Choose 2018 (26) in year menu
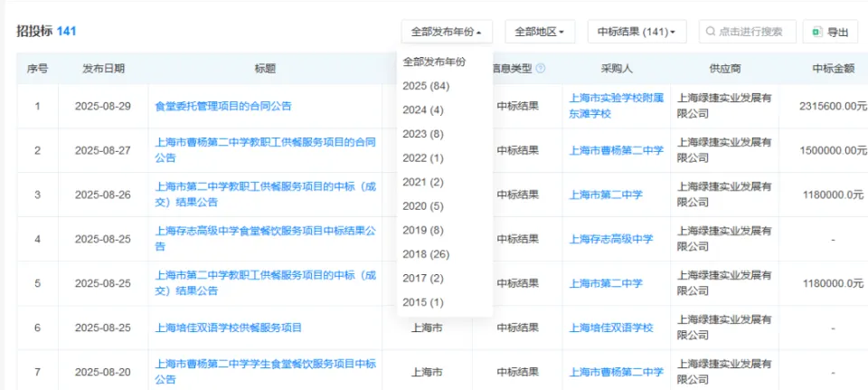Image resolution: width=868 pixels, height=390 pixels. tap(426, 253)
